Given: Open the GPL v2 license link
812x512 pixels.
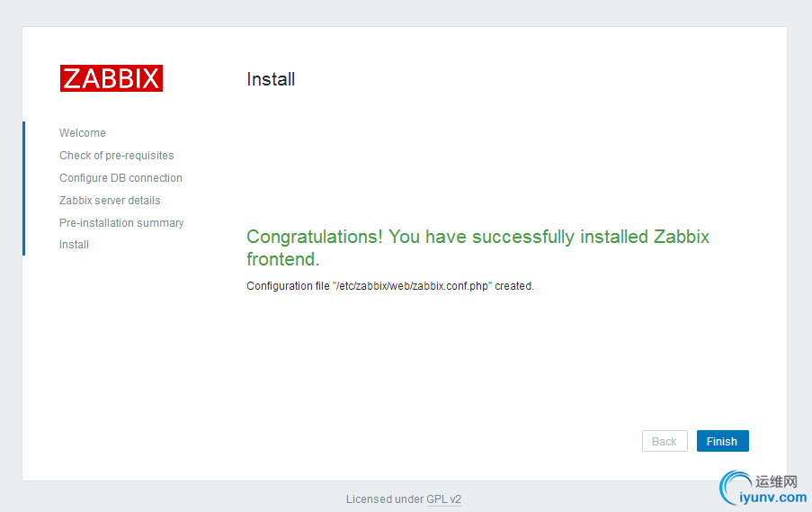Looking at the screenshot, I should (444, 499).
